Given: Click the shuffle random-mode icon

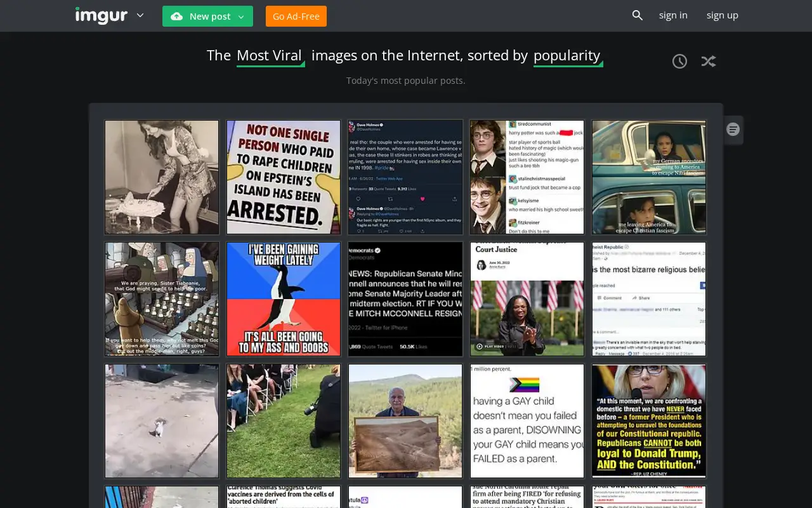Looking at the screenshot, I should (709, 61).
